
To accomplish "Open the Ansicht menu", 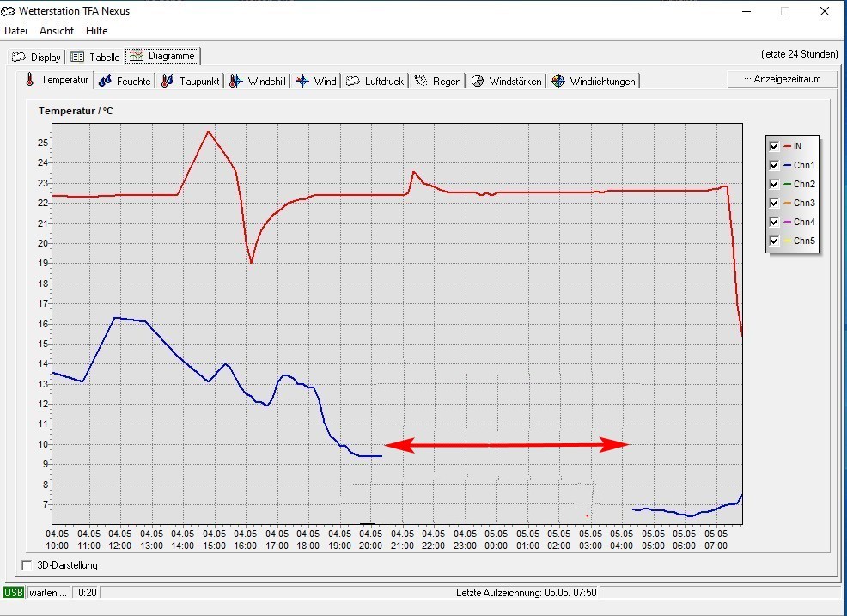I will [57, 30].
